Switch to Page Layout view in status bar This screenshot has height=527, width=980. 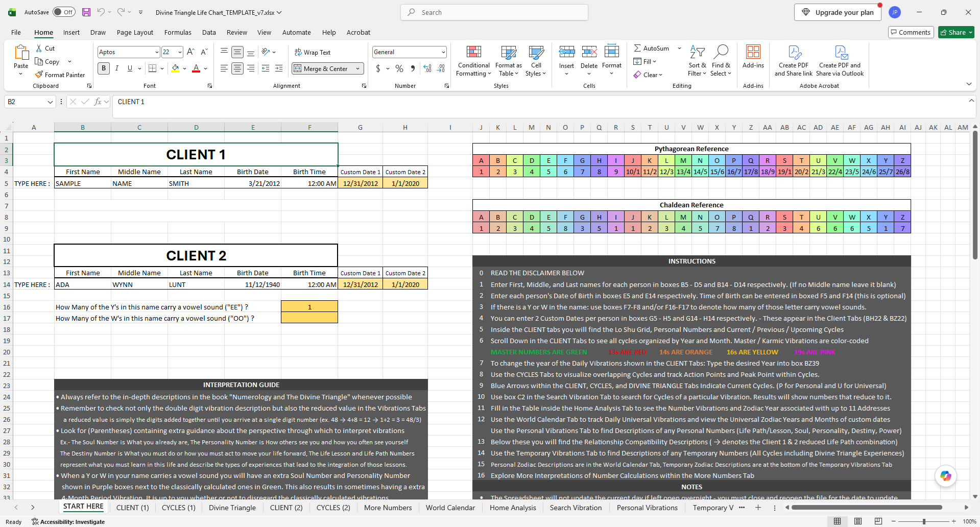[858, 521]
